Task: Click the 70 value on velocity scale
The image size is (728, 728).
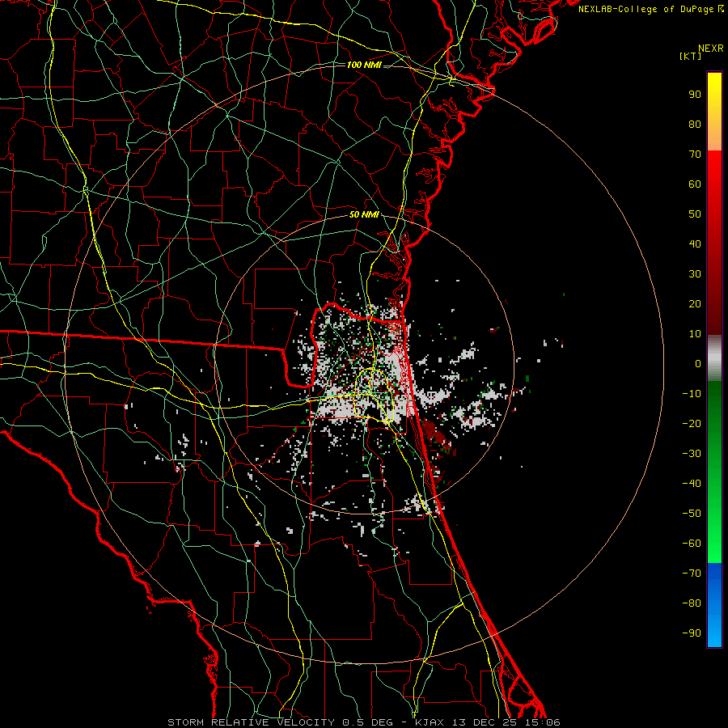Action: point(695,154)
